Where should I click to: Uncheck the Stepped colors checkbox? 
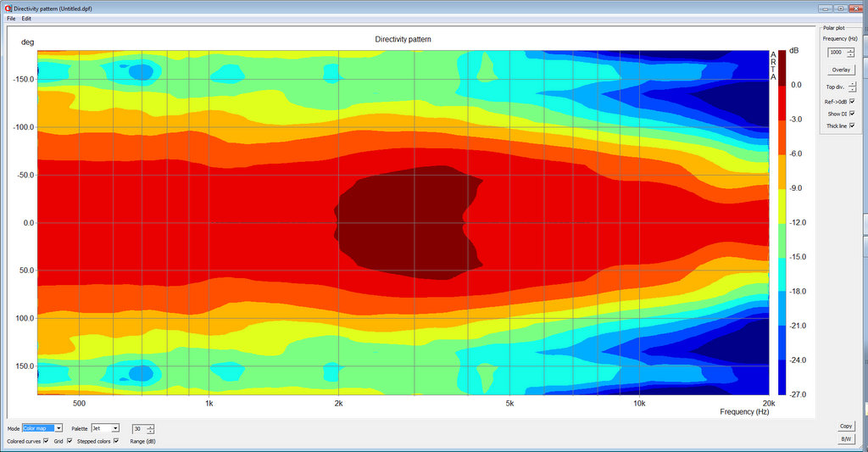[x=116, y=441]
